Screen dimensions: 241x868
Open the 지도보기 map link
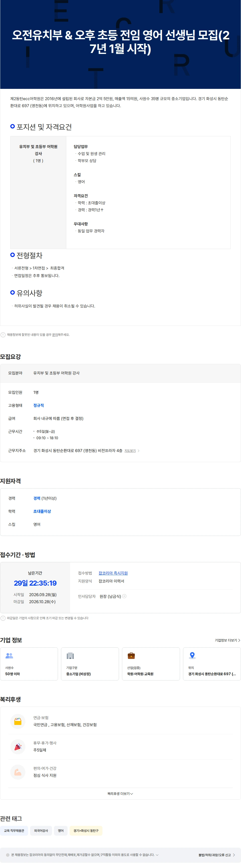[x=130, y=451]
